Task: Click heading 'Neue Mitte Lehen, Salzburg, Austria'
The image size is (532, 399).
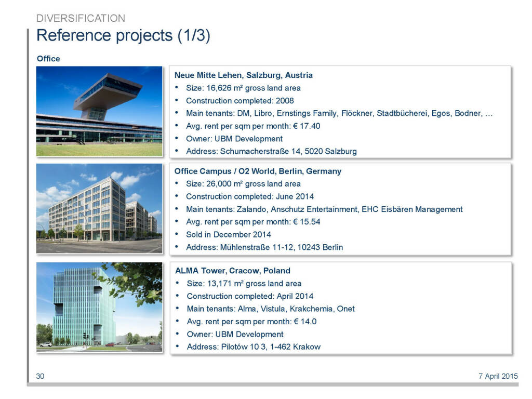Action: pos(244,75)
